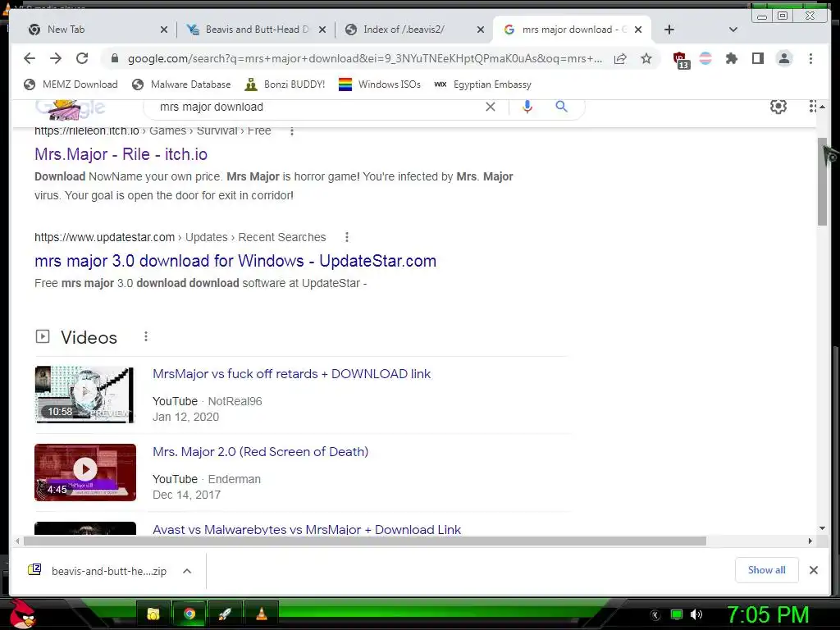Play the 4:45 Red Screen video thumbnail

point(85,472)
